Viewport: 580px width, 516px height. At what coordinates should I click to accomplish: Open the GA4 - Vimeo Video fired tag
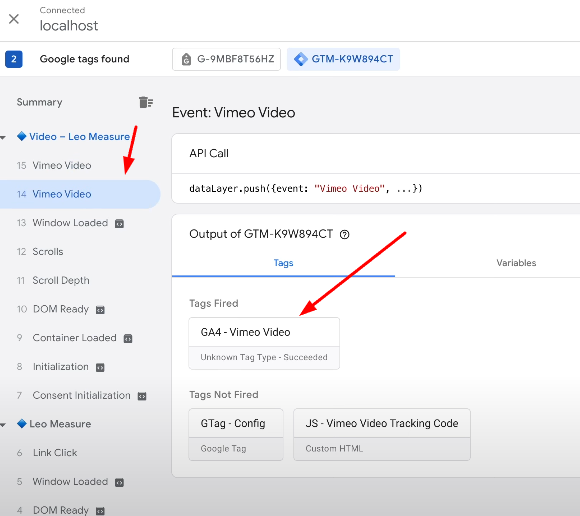point(264,343)
